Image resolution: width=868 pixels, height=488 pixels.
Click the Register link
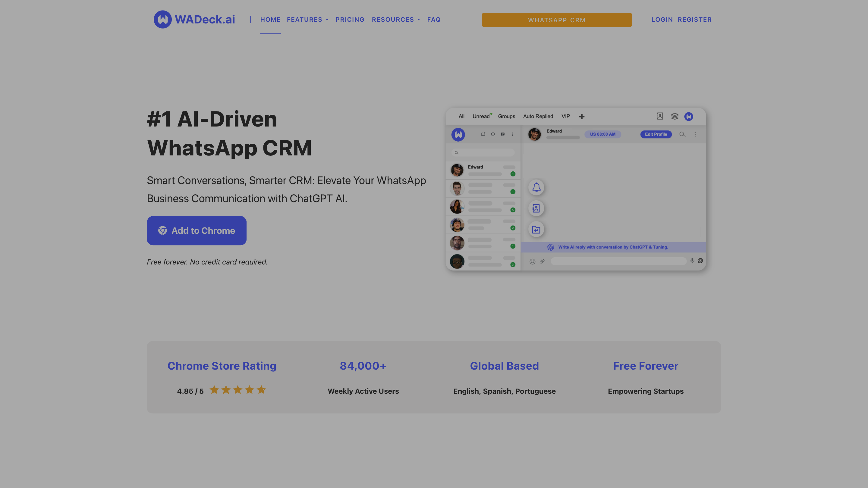pyautogui.click(x=694, y=20)
